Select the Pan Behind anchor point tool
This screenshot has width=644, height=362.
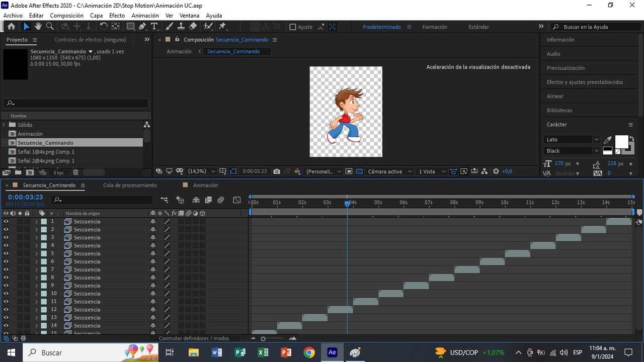point(116,27)
